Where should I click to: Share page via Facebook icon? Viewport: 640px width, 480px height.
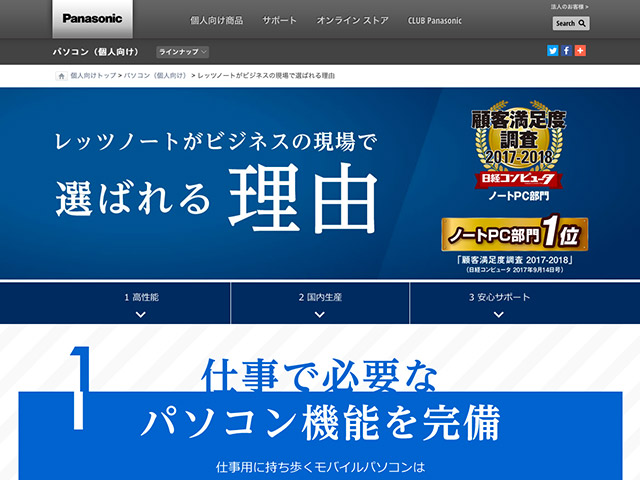566,51
